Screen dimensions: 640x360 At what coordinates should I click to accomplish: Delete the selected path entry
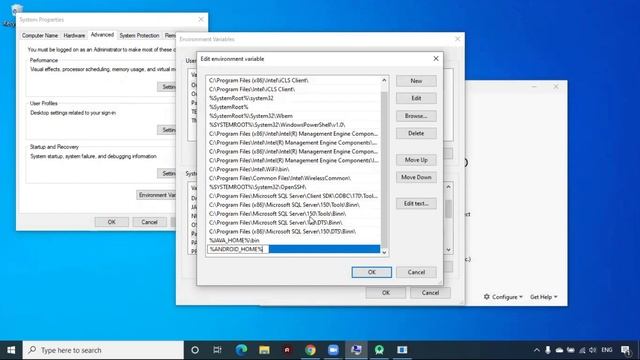click(416, 133)
